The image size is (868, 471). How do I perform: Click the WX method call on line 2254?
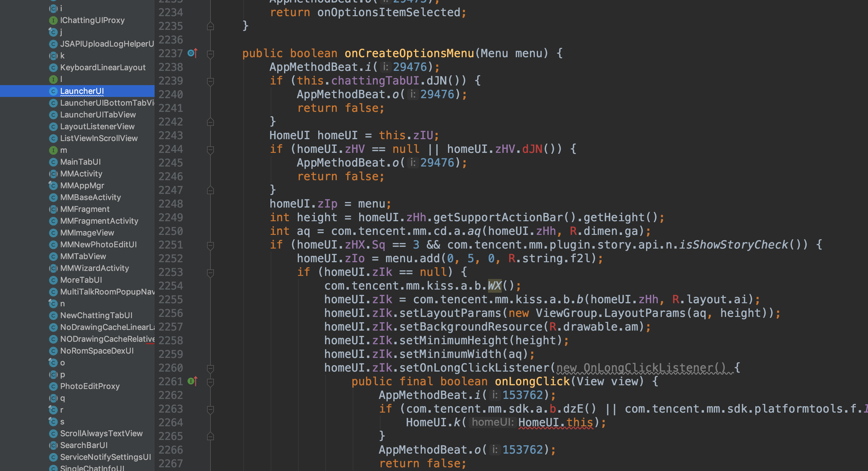coord(494,286)
